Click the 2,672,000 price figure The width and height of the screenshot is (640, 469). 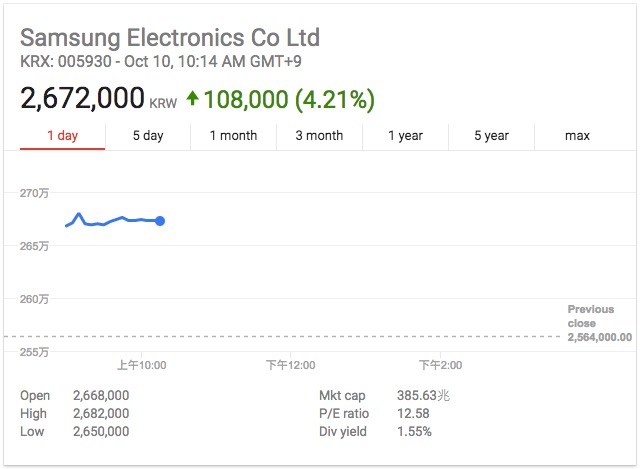coord(82,98)
